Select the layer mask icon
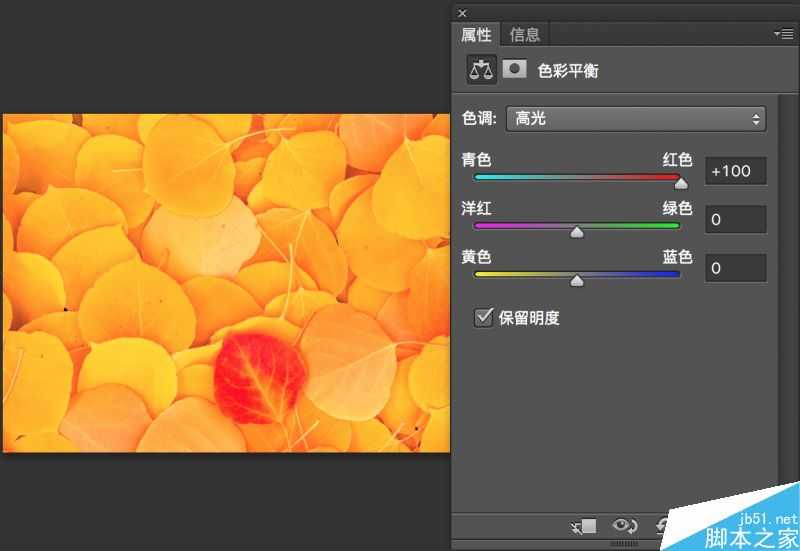The height and width of the screenshot is (551, 800). [514, 70]
